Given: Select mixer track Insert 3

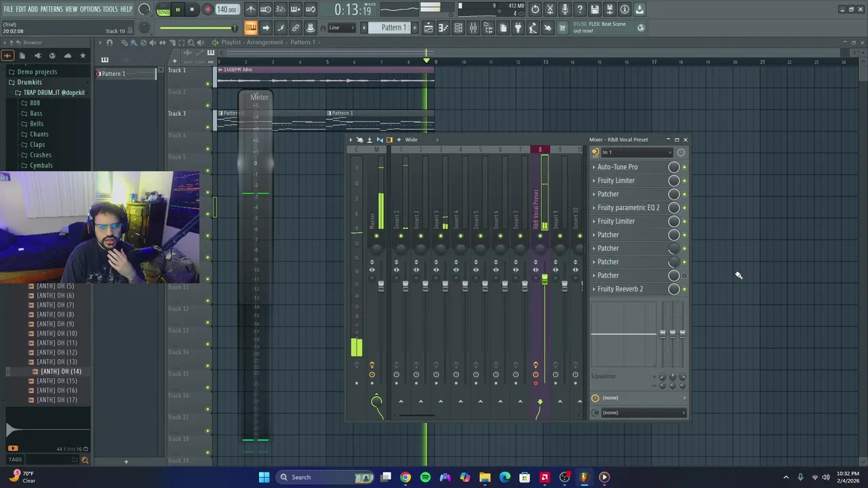Looking at the screenshot, I should click(x=436, y=219).
